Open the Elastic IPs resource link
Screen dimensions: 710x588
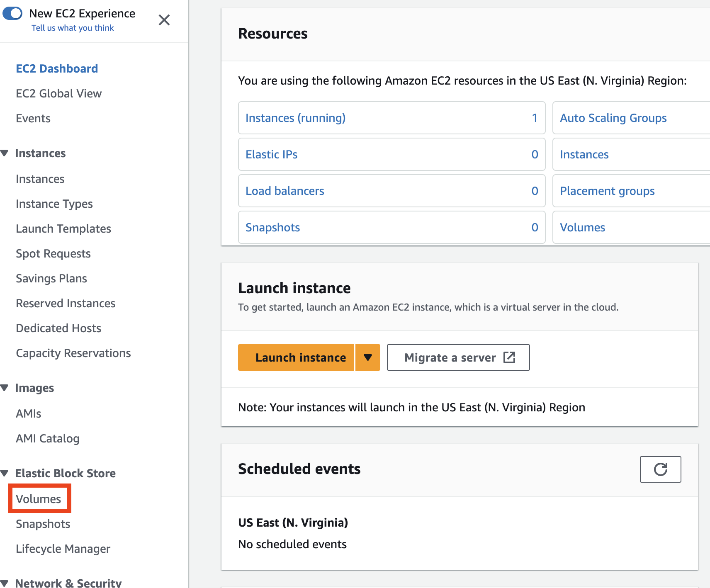tap(272, 154)
